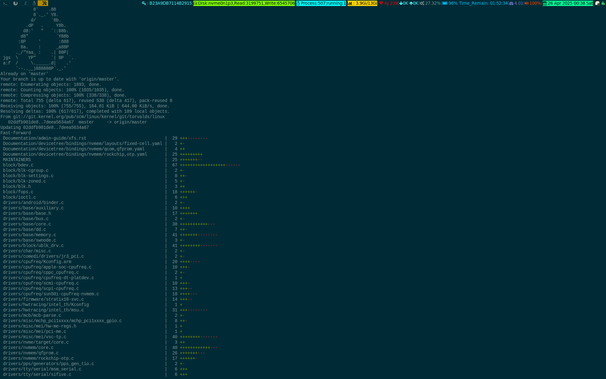Click the round system tray icon
This screenshot has width=606, height=379.
[x=597, y=3]
